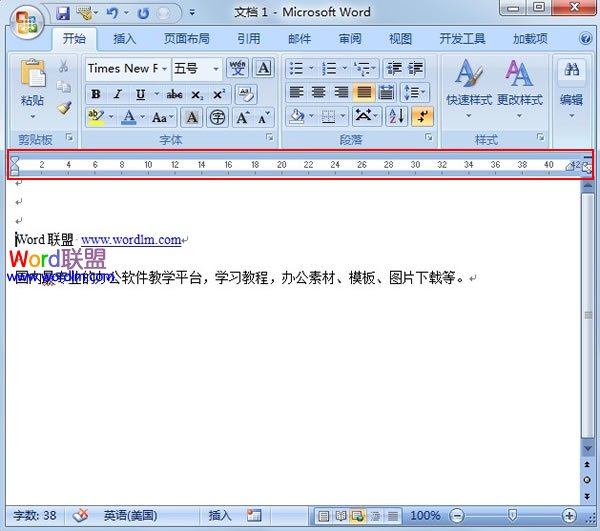Toggle italic formatting

pyautogui.click(x=118, y=94)
